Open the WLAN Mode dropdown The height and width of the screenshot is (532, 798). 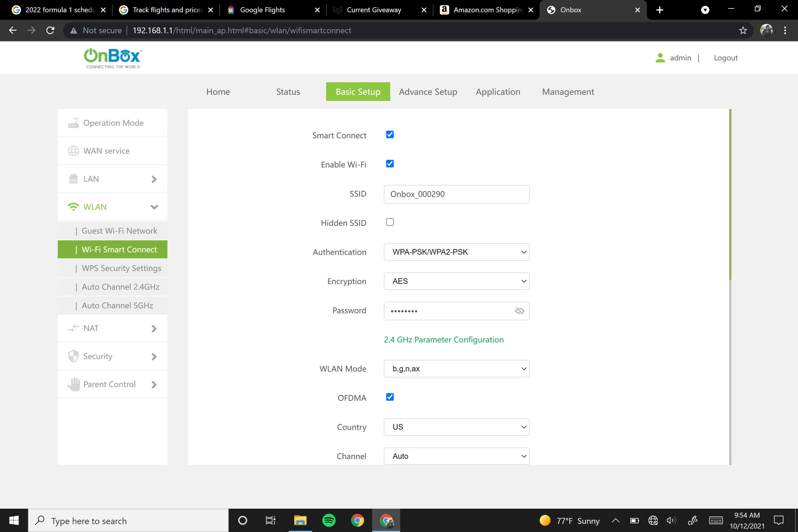[456, 369]
